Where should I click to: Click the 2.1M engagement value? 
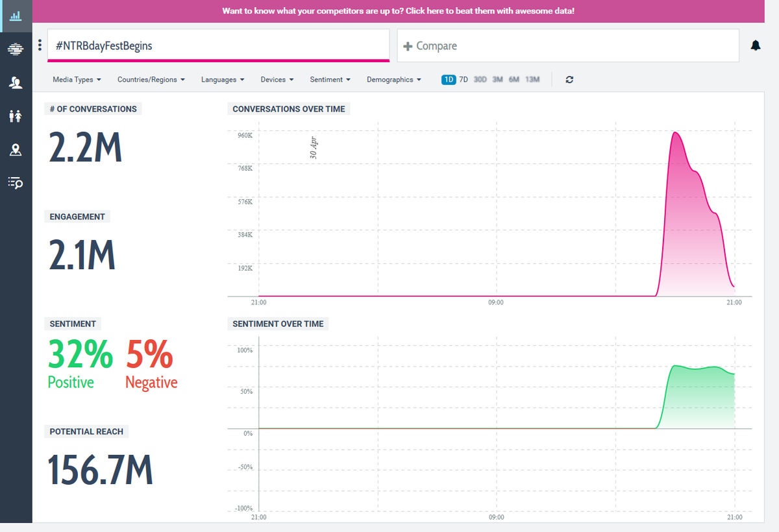(82, 256)
